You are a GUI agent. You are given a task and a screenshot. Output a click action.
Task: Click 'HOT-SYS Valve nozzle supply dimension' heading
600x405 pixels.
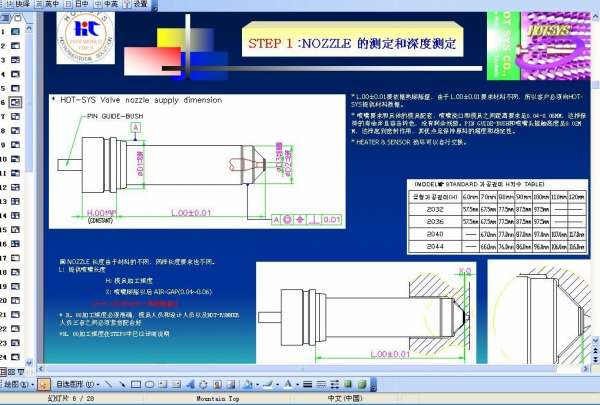tap(141, 100)
